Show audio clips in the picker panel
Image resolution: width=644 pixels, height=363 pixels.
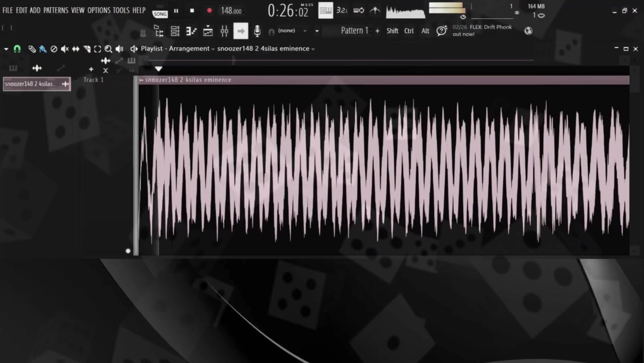tap(37, 68)
